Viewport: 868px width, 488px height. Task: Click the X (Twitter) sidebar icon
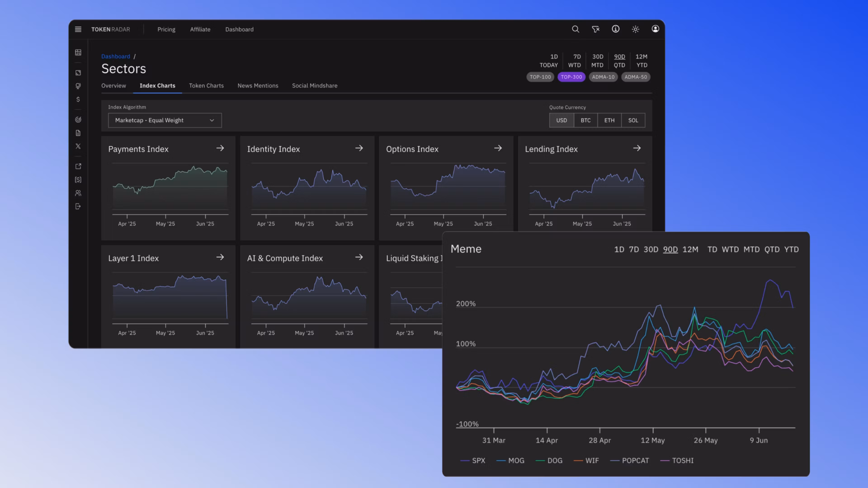coord(78,146)
